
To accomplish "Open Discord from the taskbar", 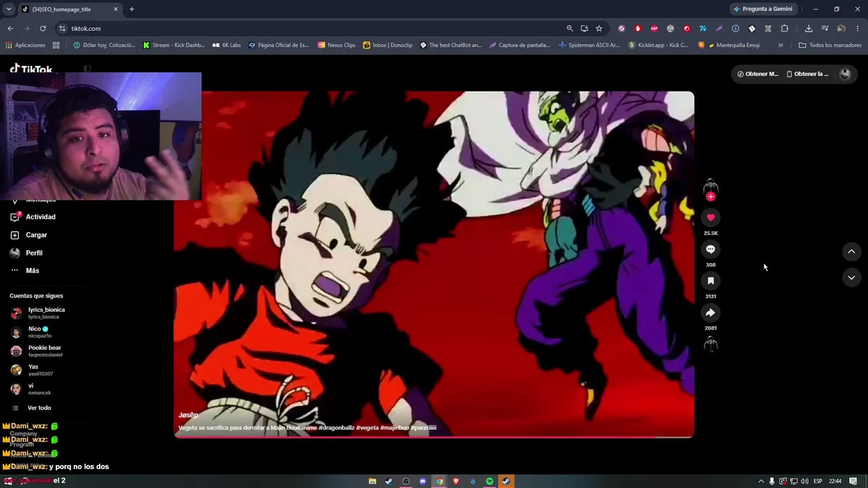I will 422,481.
